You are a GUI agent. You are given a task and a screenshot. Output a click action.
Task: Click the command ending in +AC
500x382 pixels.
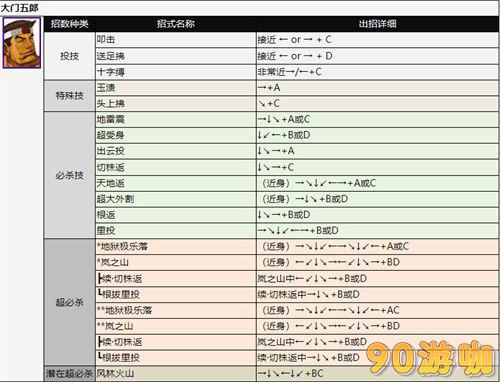(x=331, y=310)
